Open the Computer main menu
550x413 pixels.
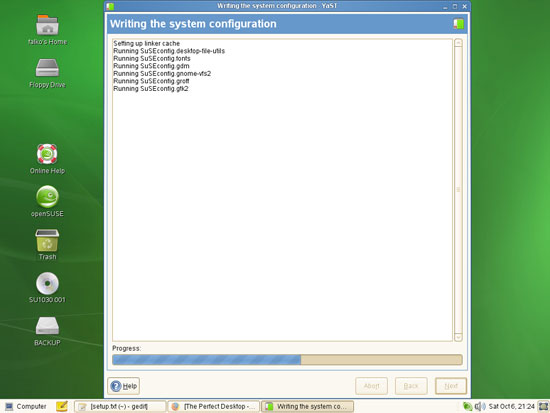(26, 406)
